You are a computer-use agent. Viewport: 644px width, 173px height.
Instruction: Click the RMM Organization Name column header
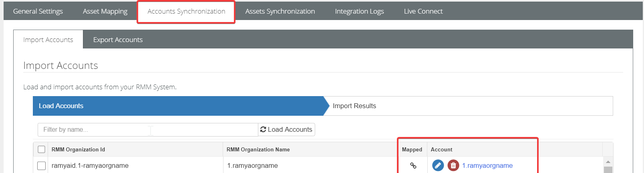pyautogui.click(x=258, y=149)
